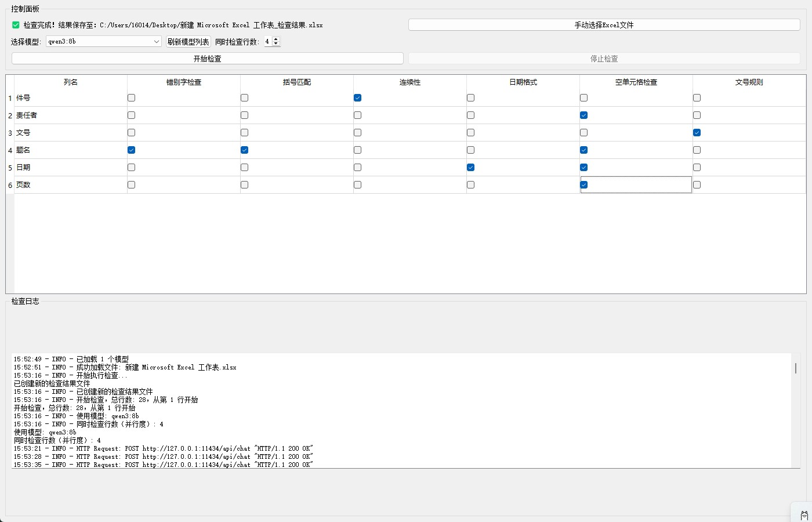Screen dimensions: 812x522
Task: Enable 错别字检查 for the 日期 row
Action: [x=131, y=168]
